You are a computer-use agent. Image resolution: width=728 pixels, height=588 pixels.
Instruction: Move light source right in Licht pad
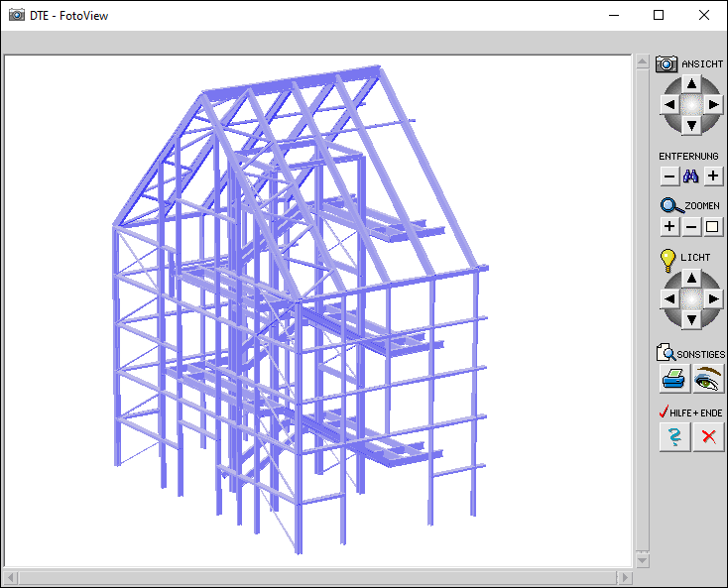[714, 298]
